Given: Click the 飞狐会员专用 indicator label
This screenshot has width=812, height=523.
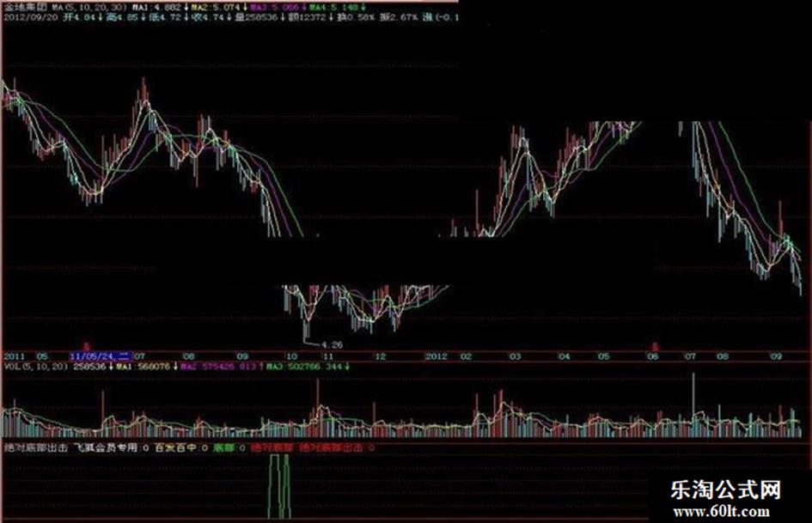Looking at the screenshot, I should pos(107,447).
